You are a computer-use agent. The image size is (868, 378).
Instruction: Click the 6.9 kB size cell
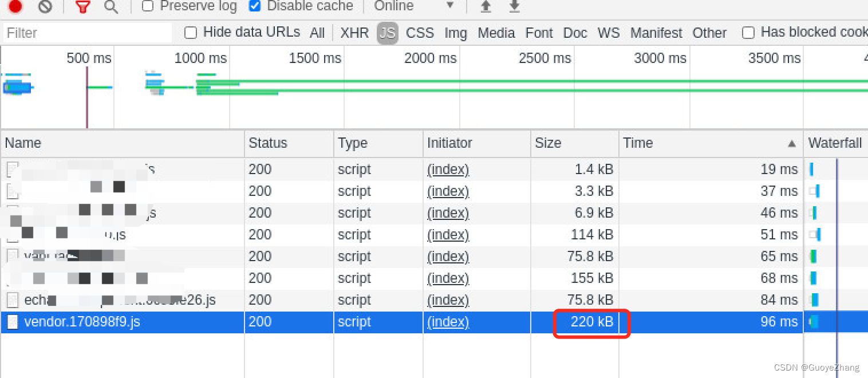(575, 213)
